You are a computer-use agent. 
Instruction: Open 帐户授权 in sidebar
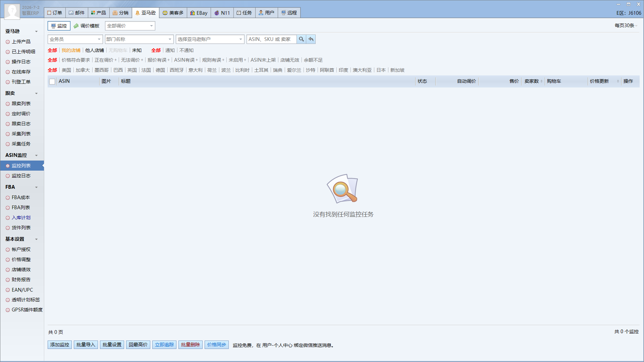pos(21,249)
